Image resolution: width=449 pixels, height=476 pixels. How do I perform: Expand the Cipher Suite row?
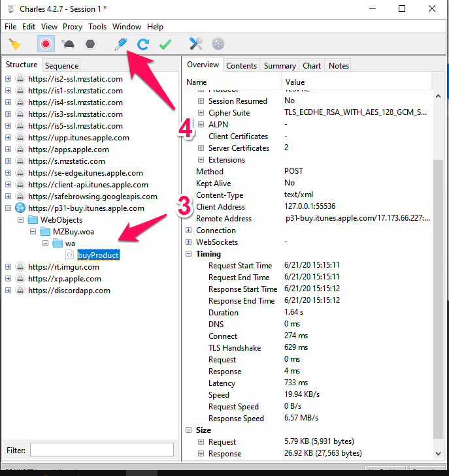click(x=201, y=113)
